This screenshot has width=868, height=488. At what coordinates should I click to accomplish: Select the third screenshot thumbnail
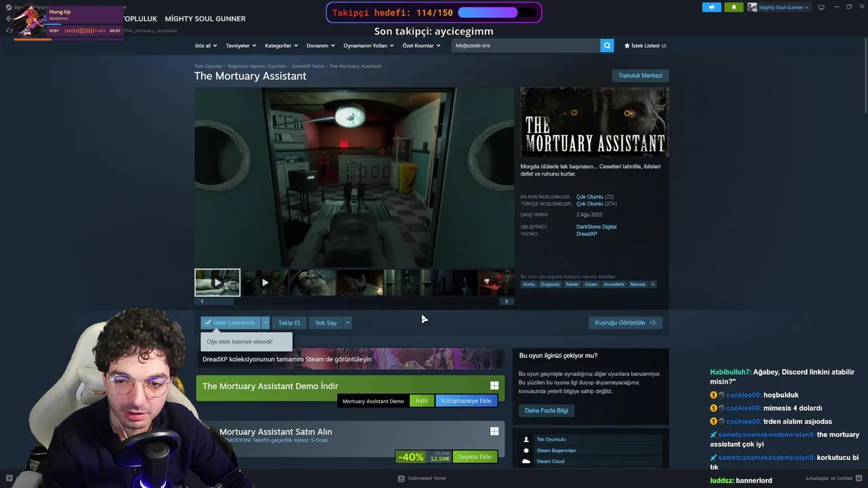[313, 283]
